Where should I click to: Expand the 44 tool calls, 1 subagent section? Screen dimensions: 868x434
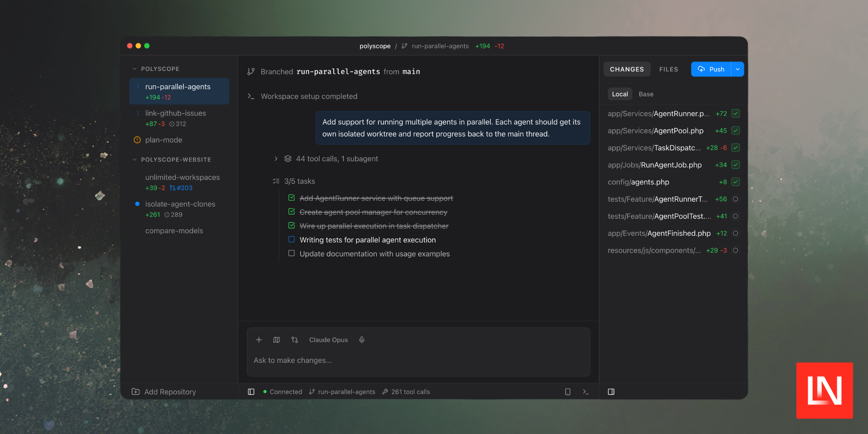(x=275, y=159)
